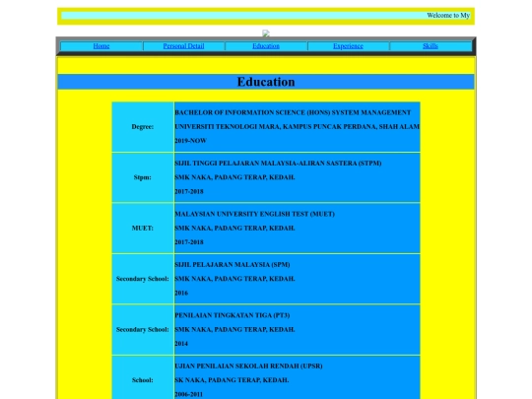Click the 2019-NOW date text

point(190,141)
